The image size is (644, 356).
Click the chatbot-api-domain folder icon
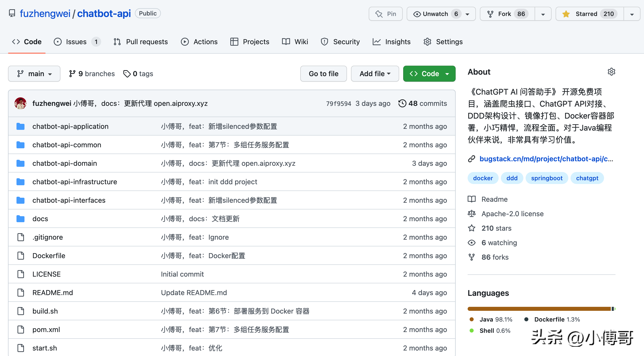(20, 163)
